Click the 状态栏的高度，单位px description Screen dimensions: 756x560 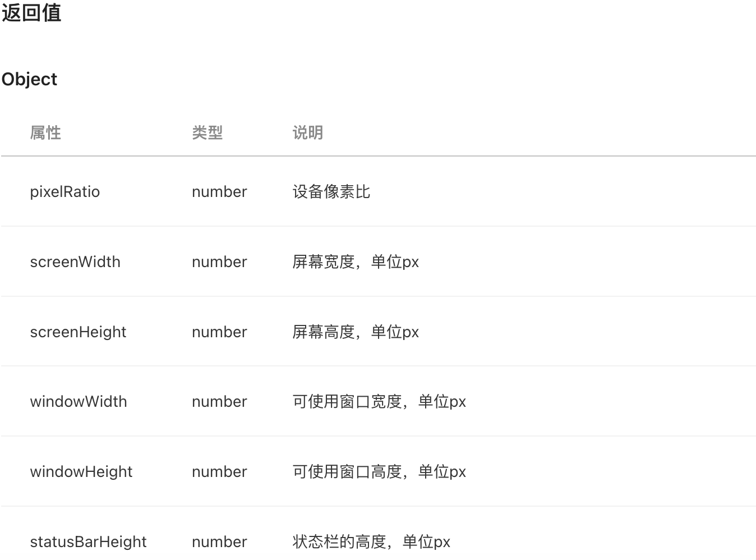371,542
